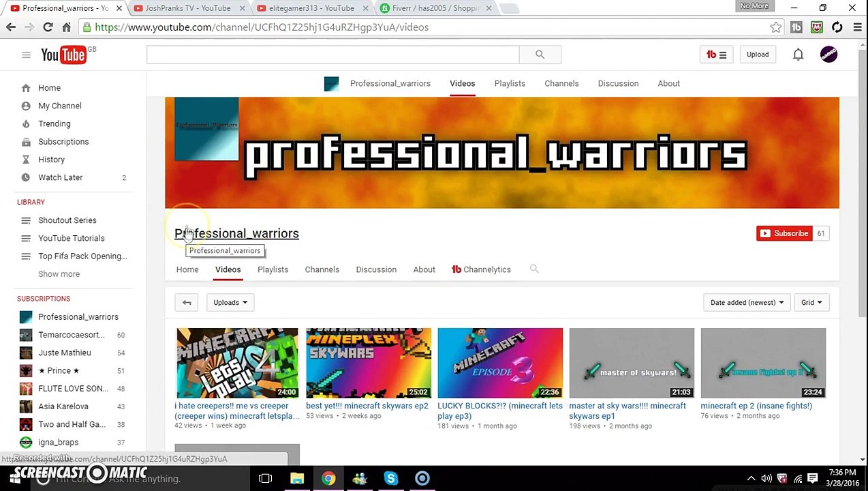Viewport: 868px width, 491px height.
Task: Open About tab below channel name
Action: pos(424,269)
